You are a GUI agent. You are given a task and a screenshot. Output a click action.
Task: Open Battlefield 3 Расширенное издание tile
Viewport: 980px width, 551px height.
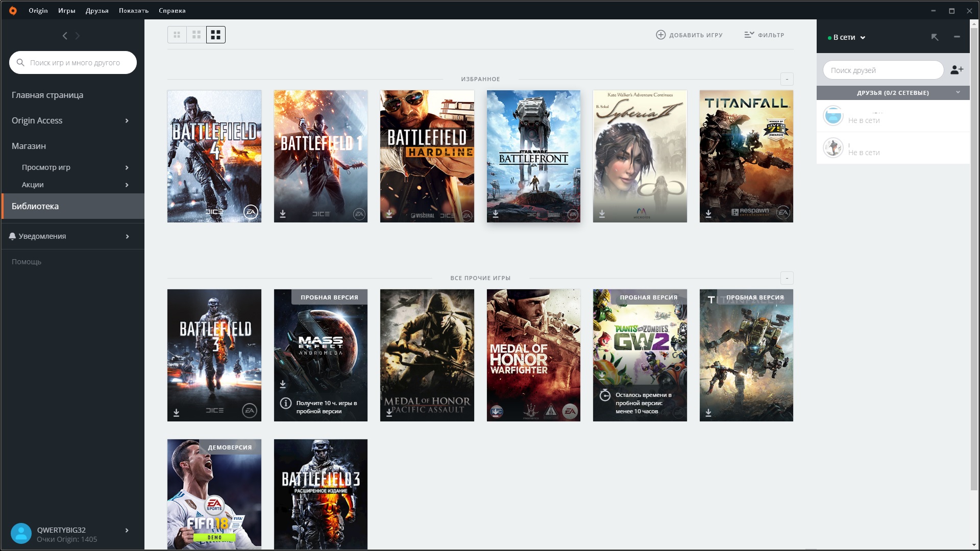pos(321,494)
